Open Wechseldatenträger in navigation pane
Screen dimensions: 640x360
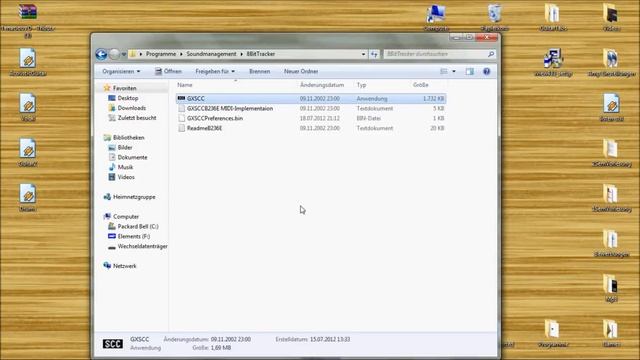coord(142,247)
